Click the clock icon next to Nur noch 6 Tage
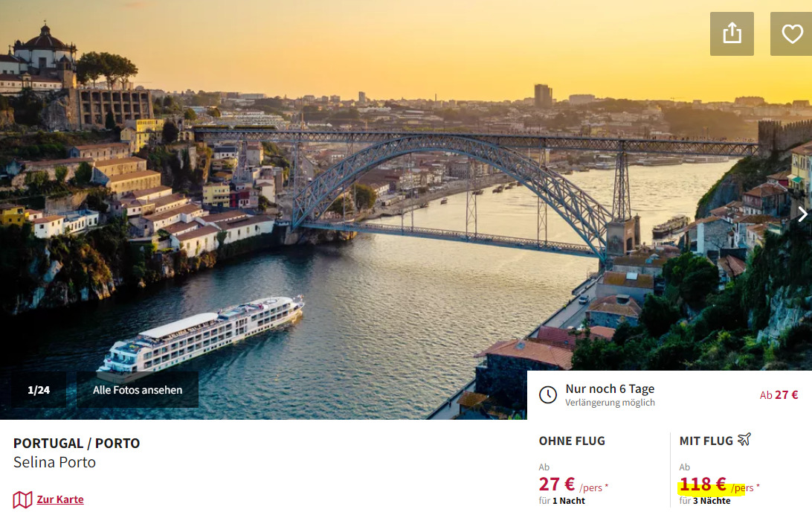Viewport: 812px width, 515px height. (x=548, y=394)
